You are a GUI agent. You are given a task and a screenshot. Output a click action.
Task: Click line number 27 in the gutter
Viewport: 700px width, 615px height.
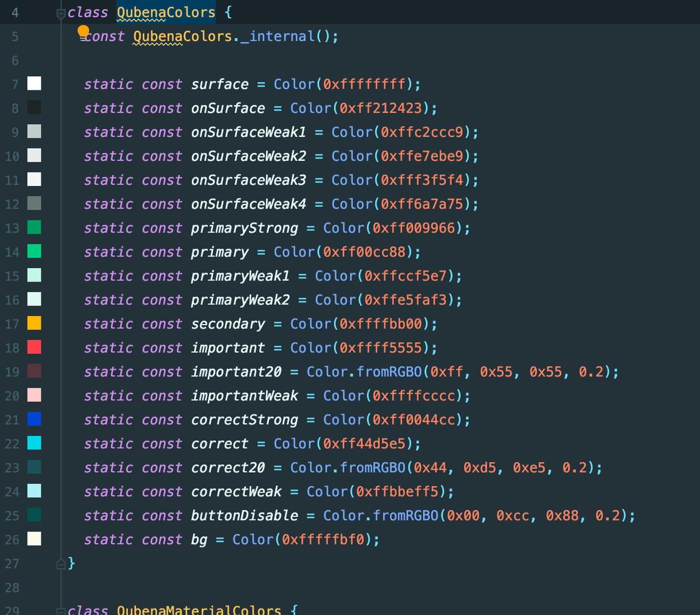click(12, 563)
